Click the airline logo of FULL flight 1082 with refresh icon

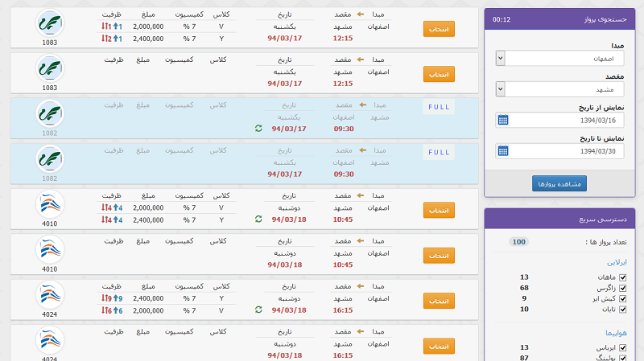pos(50,113)
